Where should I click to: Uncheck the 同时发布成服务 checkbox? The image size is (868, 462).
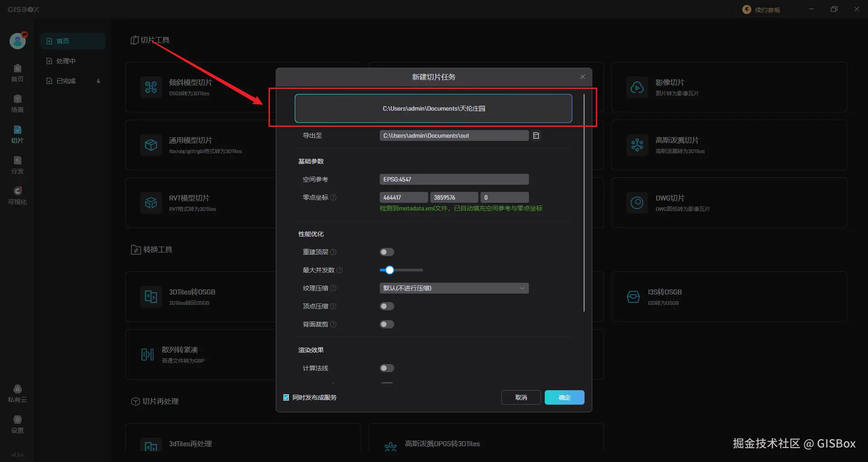pos(286,397)
